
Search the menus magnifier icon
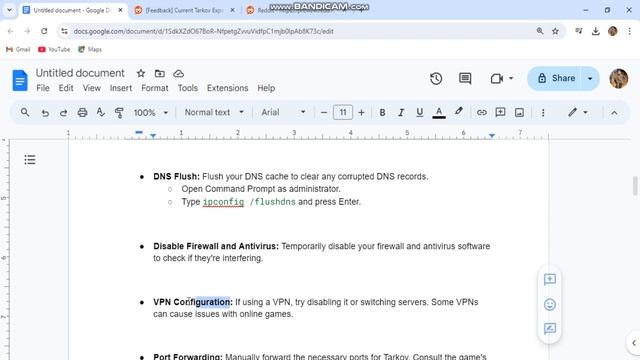click(x=25, y=112)
